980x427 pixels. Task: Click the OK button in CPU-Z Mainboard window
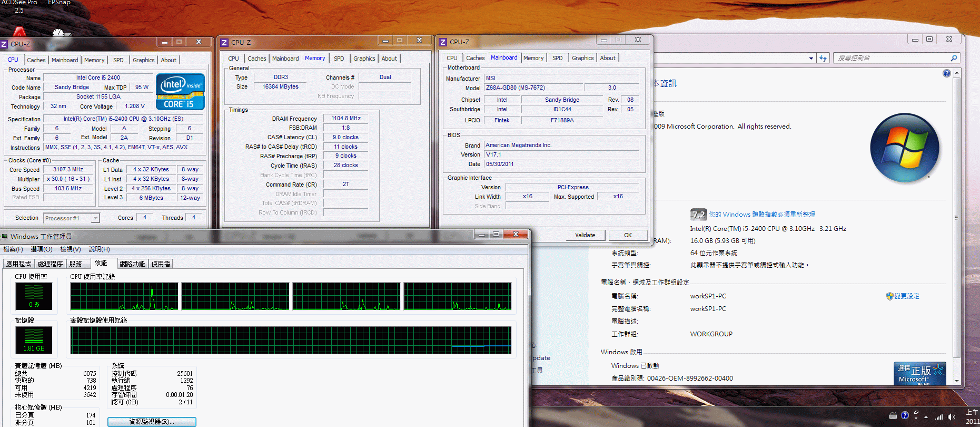[628, 235]
